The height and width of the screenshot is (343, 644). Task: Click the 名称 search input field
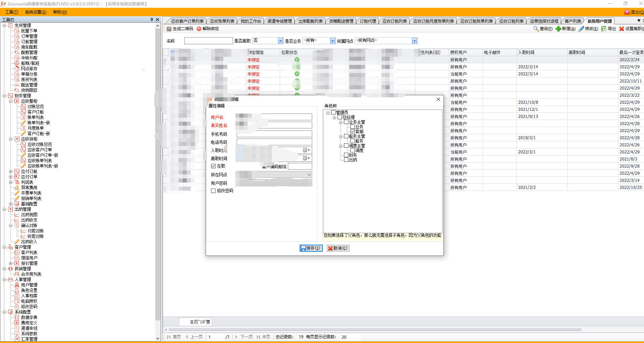click(208, 41)
